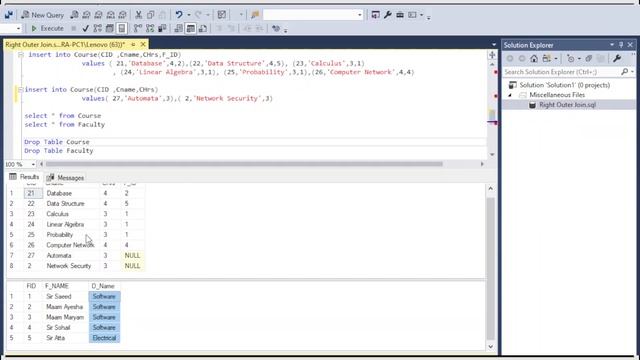The width and height of the screenshot is (640, 360).
Task: Pin the Right Outer Join document tab
Action: point(133,44)
